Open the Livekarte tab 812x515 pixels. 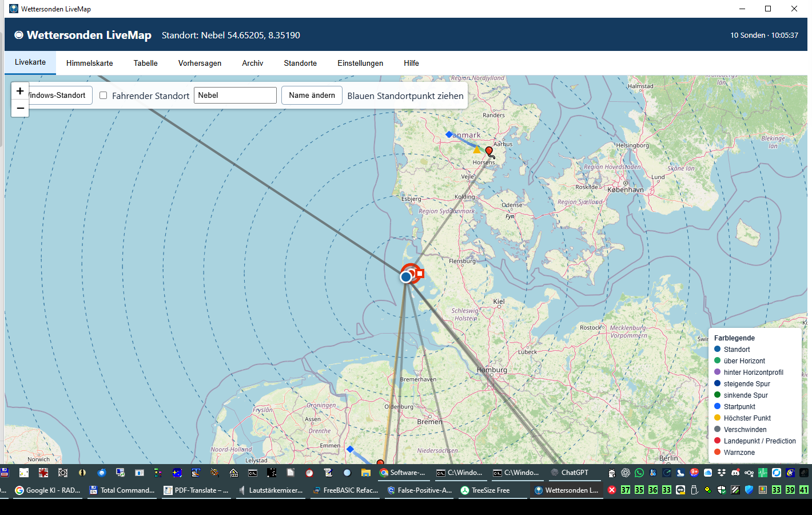[x=30, y=62]
